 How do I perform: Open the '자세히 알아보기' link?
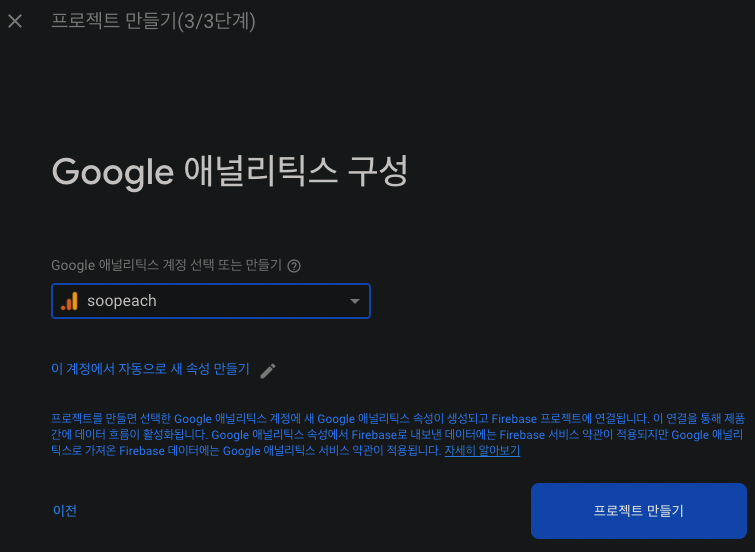click(x=482, y=450)
